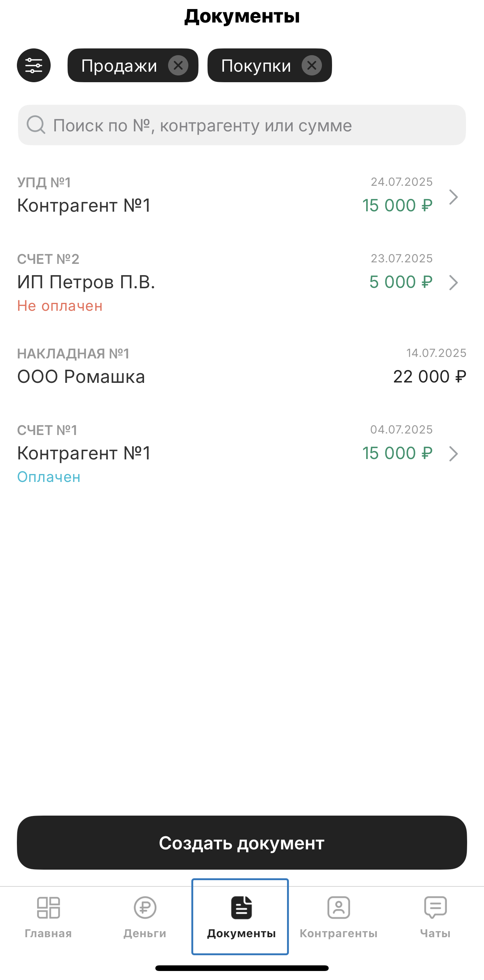
Task: Open the filter settings sliders icon
Action: 33,65
